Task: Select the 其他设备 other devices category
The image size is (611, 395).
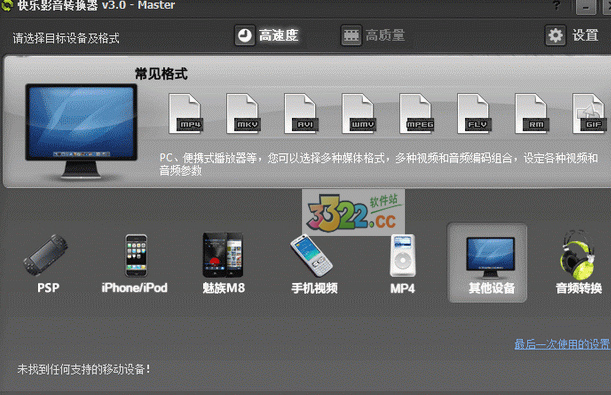Action: [x=487, y=263]
